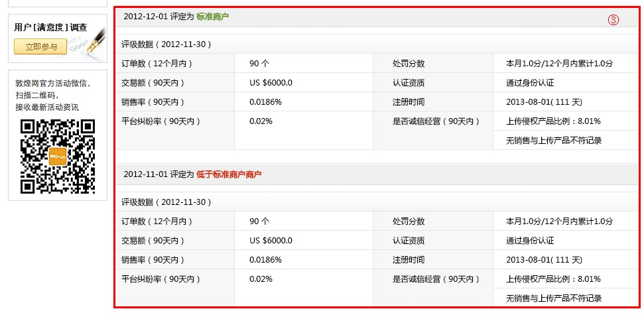Click 认证资质 label in the 2012-12-01 table

409,83
